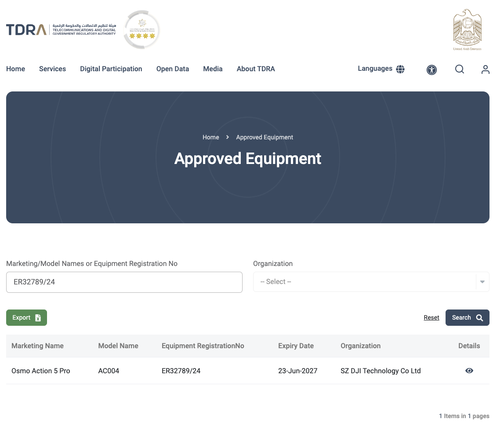
Task: Open the Digital Participation menu
Action: click(x=111, y=69)
